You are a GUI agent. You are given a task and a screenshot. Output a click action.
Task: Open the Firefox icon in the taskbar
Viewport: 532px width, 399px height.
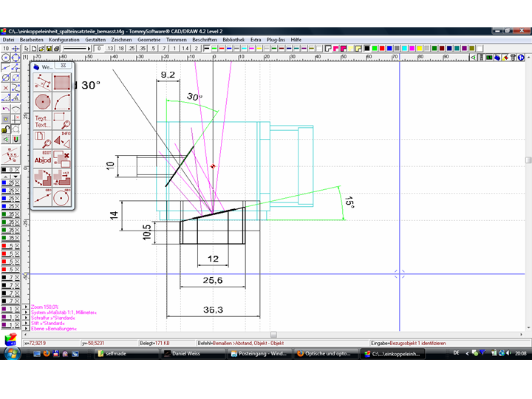coord(46,354)
